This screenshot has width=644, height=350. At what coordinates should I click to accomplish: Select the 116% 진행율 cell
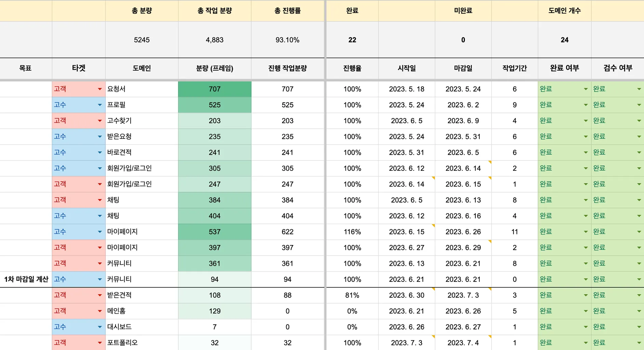tap(352, 232)
